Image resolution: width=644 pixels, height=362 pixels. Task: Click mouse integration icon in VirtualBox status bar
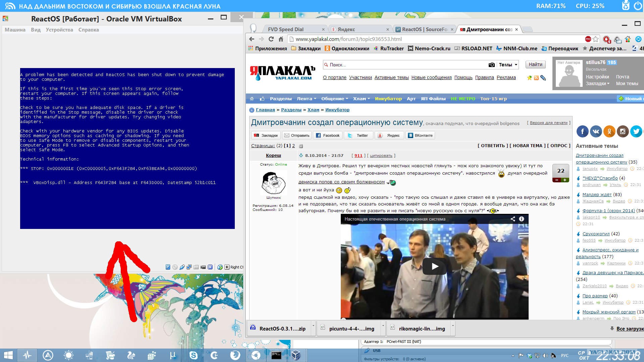(220, 267)
